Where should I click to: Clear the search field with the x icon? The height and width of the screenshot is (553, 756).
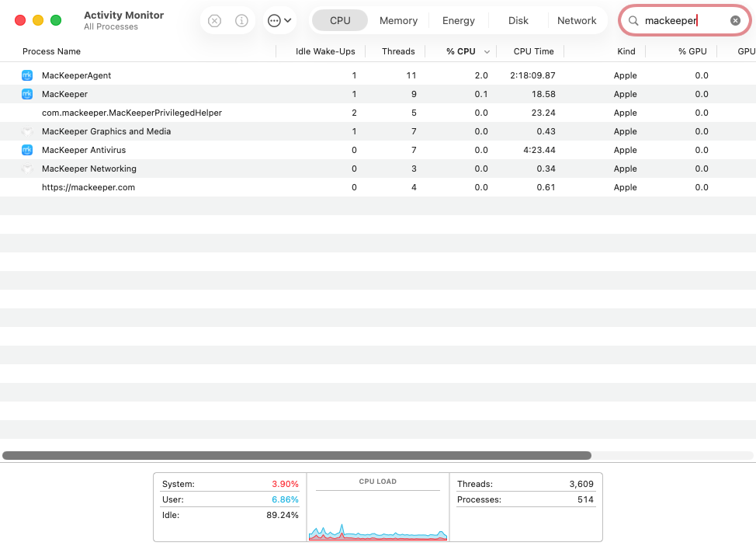click(735, 20)
